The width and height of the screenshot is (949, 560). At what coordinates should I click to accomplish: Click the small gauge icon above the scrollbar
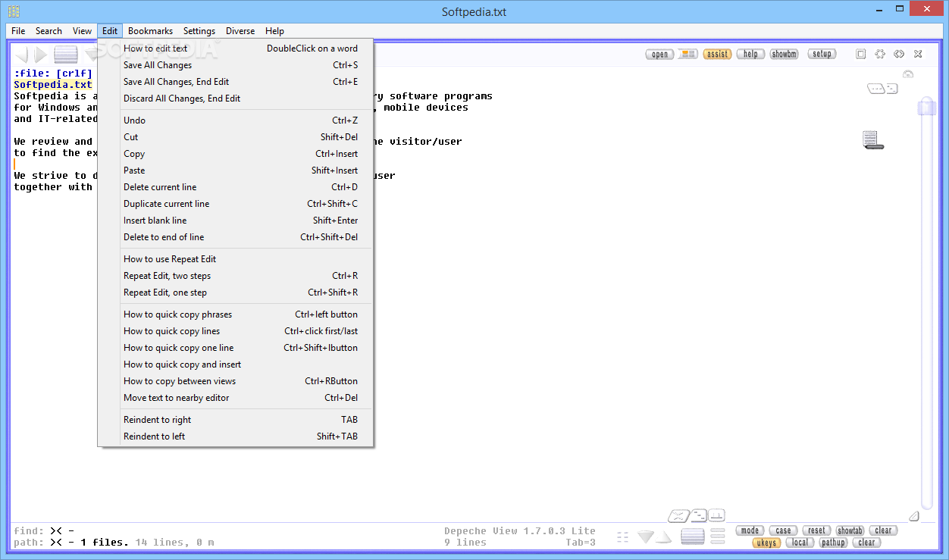908,74
